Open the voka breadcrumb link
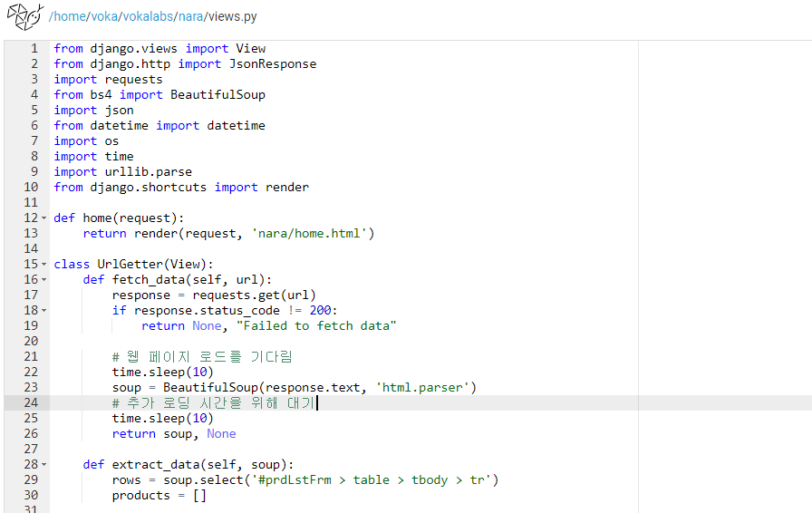 point(104,16)
